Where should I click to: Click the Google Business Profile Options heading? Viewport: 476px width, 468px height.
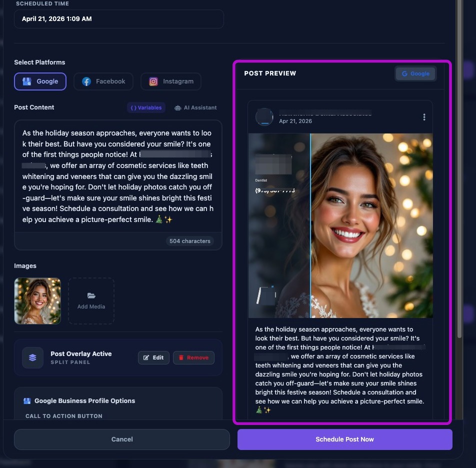point(84,401)
